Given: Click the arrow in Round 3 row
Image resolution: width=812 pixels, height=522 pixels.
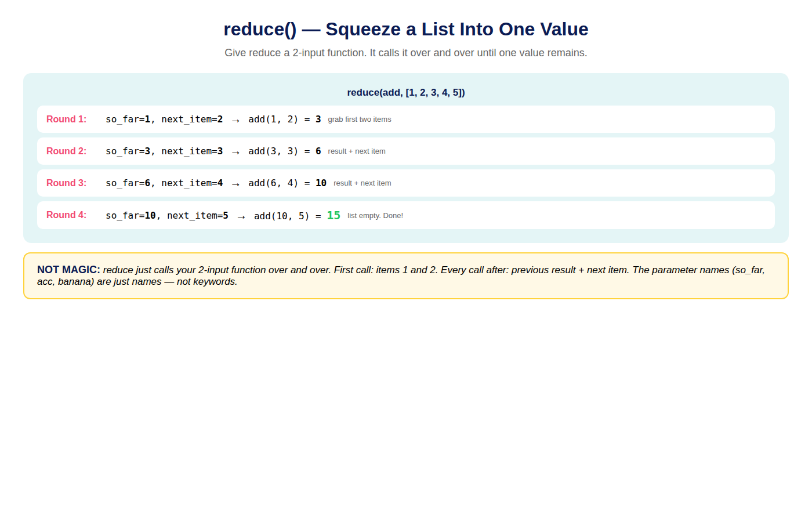Looking at the screenshot, I should tap(235, 184).
